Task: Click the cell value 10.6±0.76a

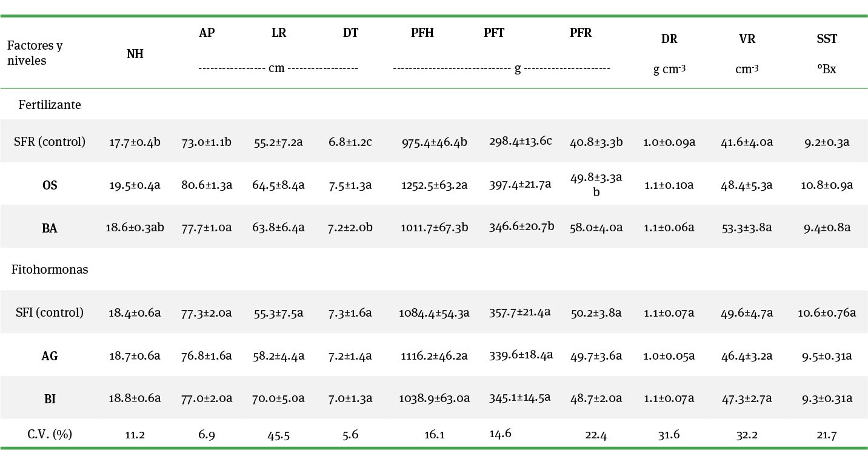Action: pyautogui.click(x=827, y=312)
